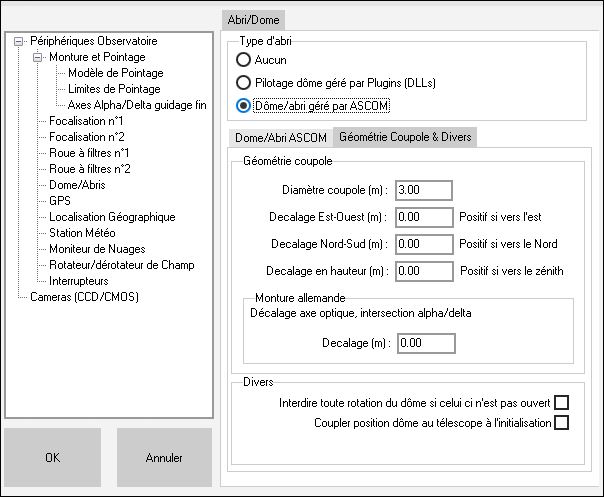
Task: Toggle Coupler position dôme au télescope checkbox
Action: point(561,423)
